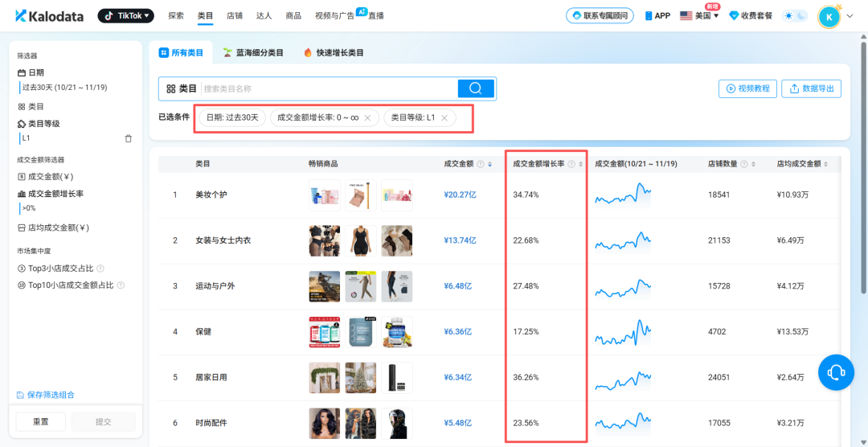Open the 探索 menu

(x=176, y=16)
